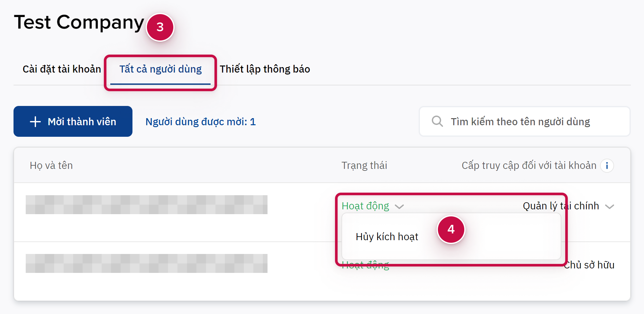This screenshot has width=644, height=314.
Task: Click the red step 4 badge
Action: [451, 230]
